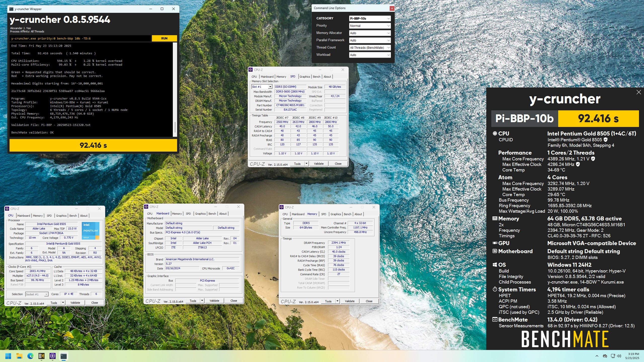Click 'BenchMate validation: OK' line
This screenshot has width=644, height=362.
tap(32, 132)
